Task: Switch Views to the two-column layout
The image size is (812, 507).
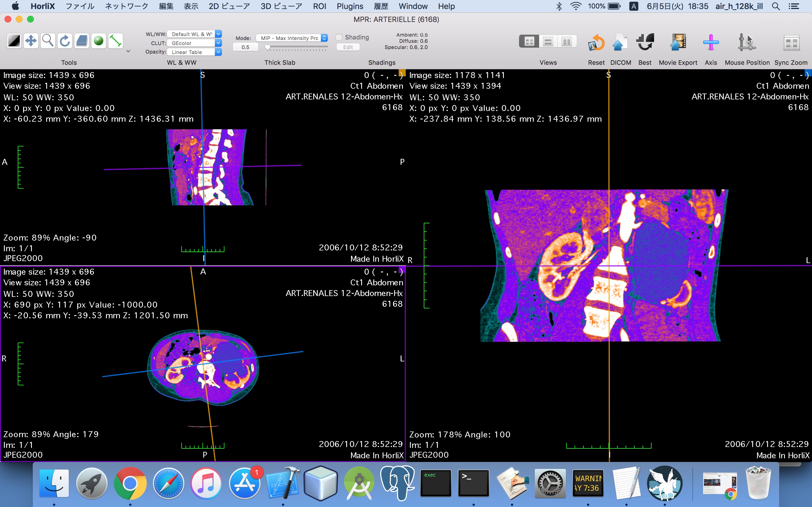Action: pyautogui.click(x=566, y=41)
